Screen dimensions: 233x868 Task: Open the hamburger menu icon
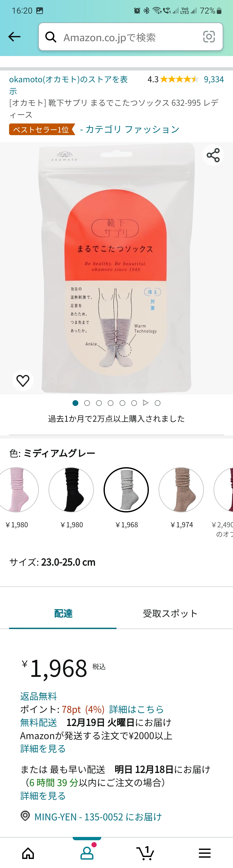coord(205,853)
